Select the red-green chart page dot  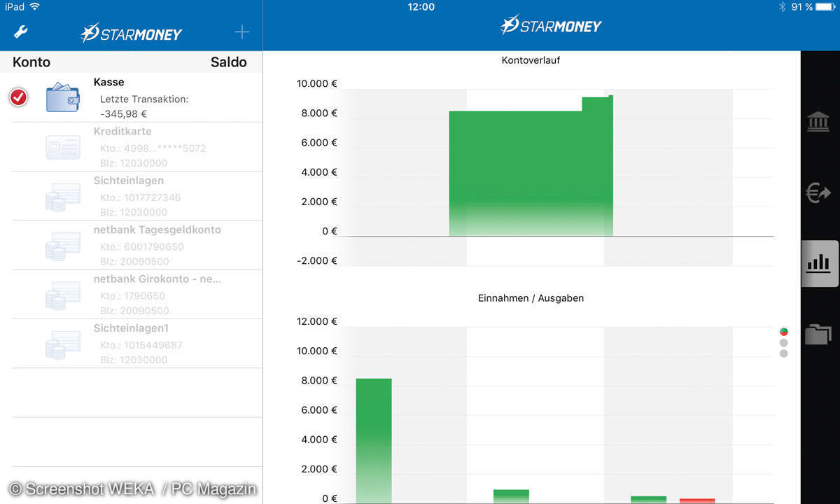click(x=783, y=332)
